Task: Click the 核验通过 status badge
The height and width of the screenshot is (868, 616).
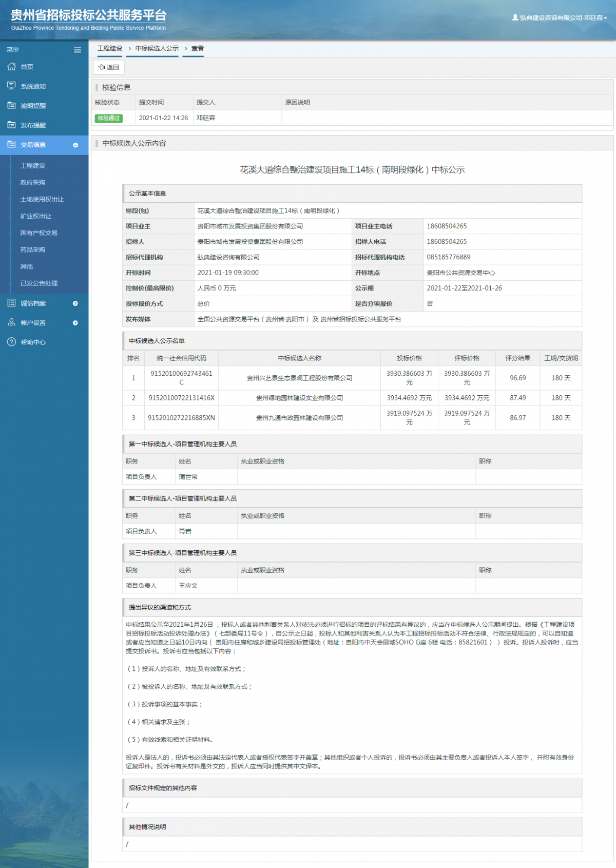Action: coord(109,119)
